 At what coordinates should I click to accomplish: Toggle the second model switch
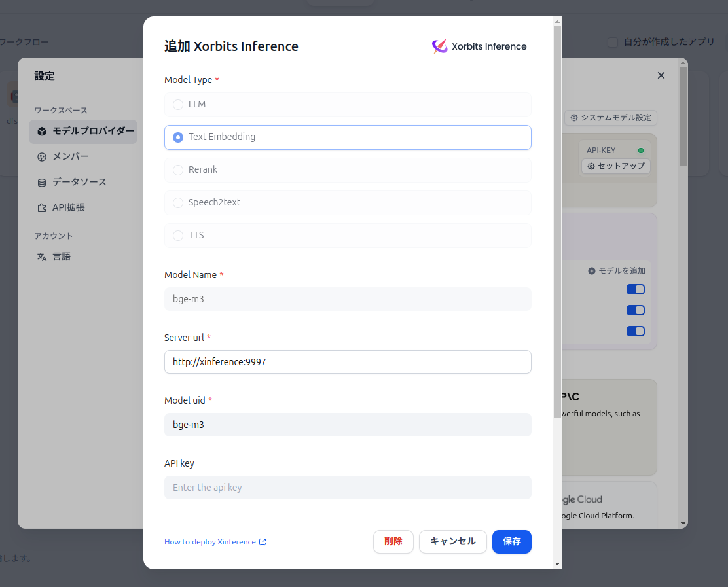(636, 310)
